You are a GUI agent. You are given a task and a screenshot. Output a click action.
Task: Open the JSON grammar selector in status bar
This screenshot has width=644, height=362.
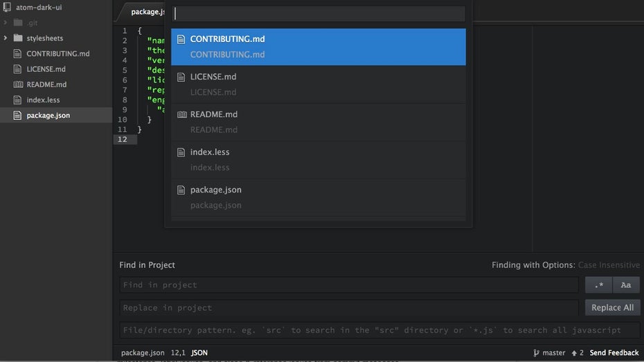point(199,353)
